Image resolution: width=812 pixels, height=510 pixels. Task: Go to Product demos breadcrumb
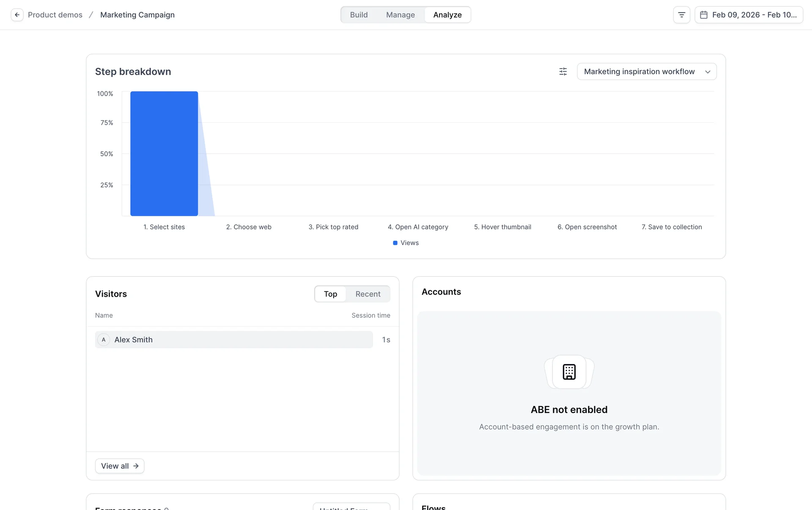(x=55, y=15)
